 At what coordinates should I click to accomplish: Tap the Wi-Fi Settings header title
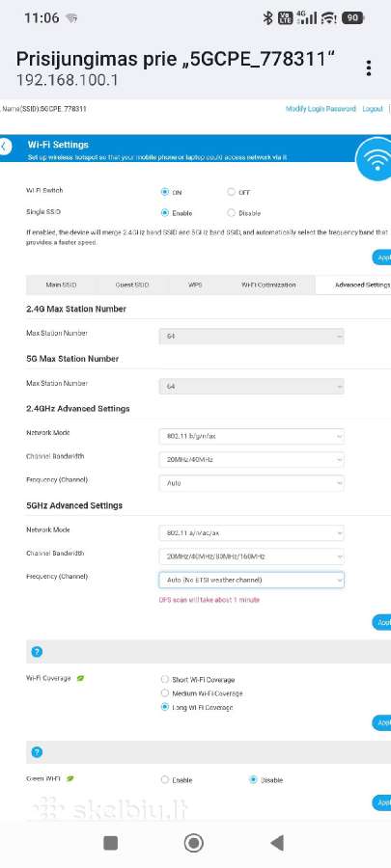[x=58, y=145]
